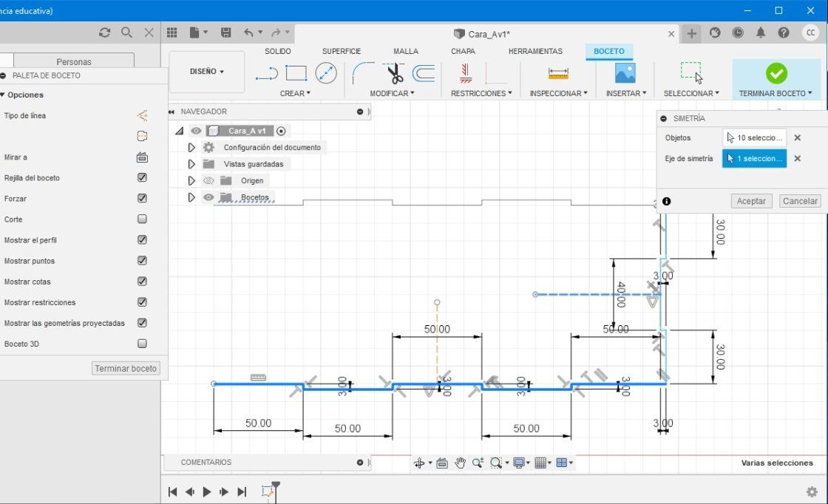Screen dimensions: 828x504
Task: Toggle Mostrar puntos checkbox
Action: click(x=142, y=260)
